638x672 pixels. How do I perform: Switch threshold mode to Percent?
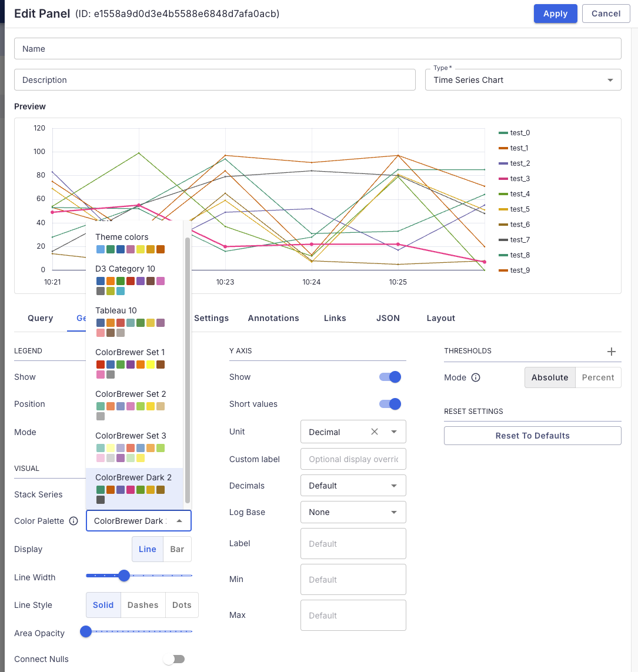coord(598,377)
